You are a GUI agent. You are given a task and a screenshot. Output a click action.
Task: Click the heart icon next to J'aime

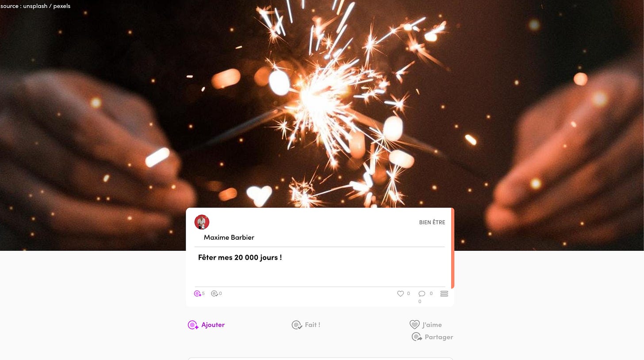click(x=414, y=325)
